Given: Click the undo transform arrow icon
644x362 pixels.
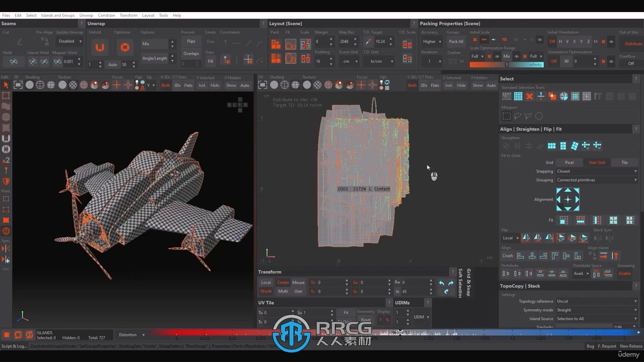Looking at the screenshot, I should (x=441, y=283).
